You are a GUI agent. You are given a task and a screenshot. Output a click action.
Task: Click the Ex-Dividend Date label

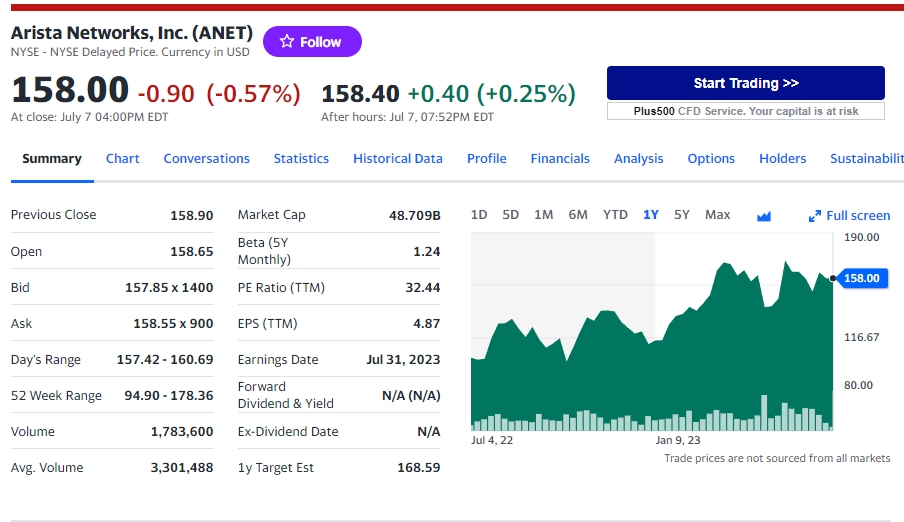[x=288, y=431]
